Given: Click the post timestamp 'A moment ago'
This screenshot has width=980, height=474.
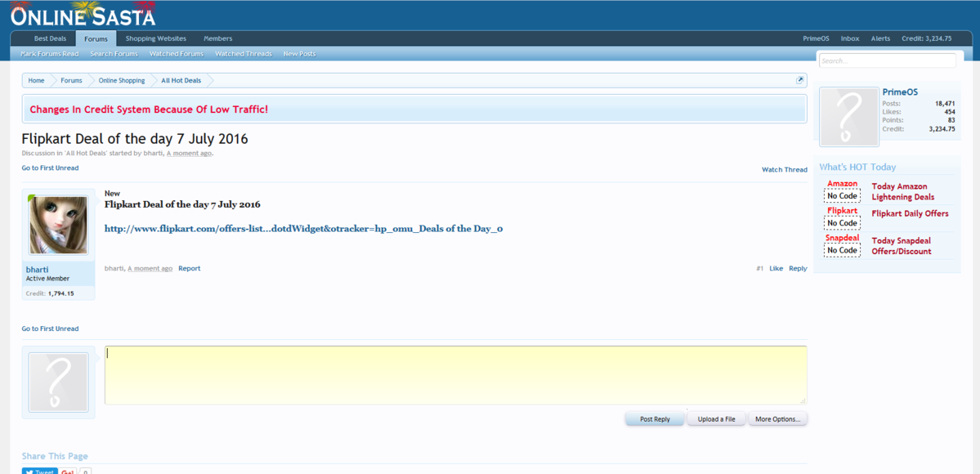Looking at the screenshot, I should tap(150, 268).
